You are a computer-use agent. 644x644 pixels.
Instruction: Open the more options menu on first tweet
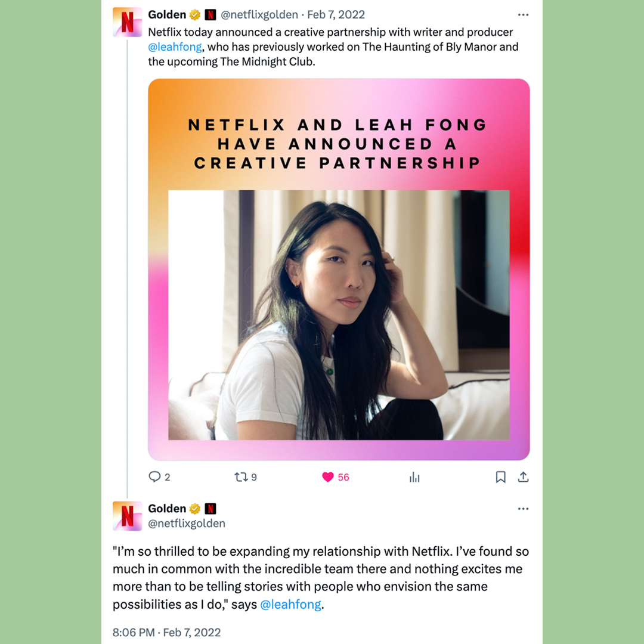coord(523,15)
